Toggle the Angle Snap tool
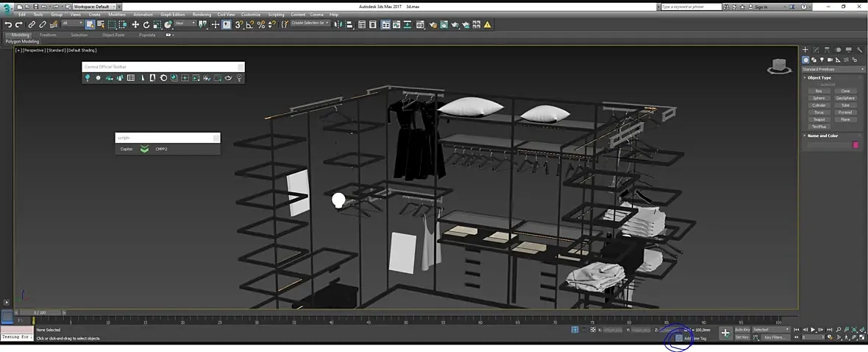The image size is (868, 352). (x=250, y=24)
